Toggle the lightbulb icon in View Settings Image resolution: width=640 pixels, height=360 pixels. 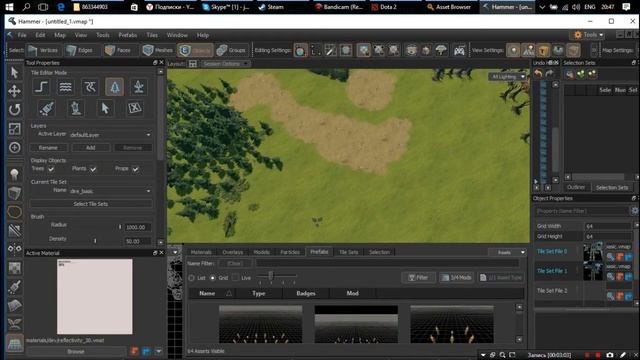[x=513, y=50]
